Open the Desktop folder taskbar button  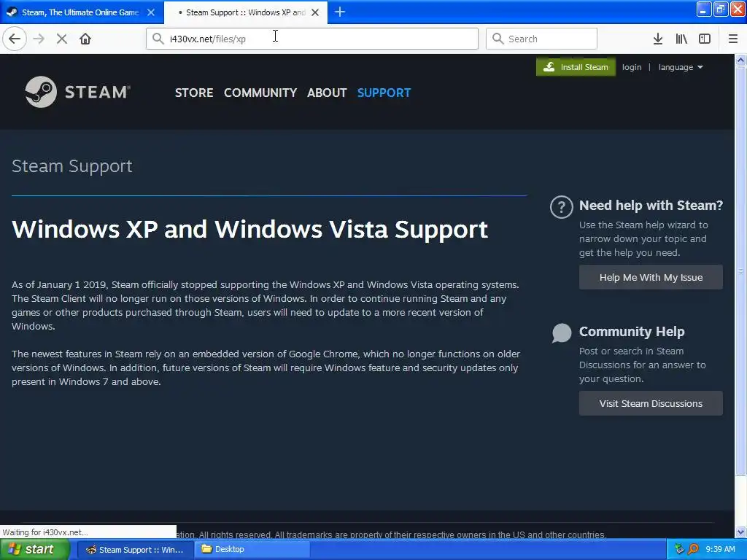coord(252,550)
